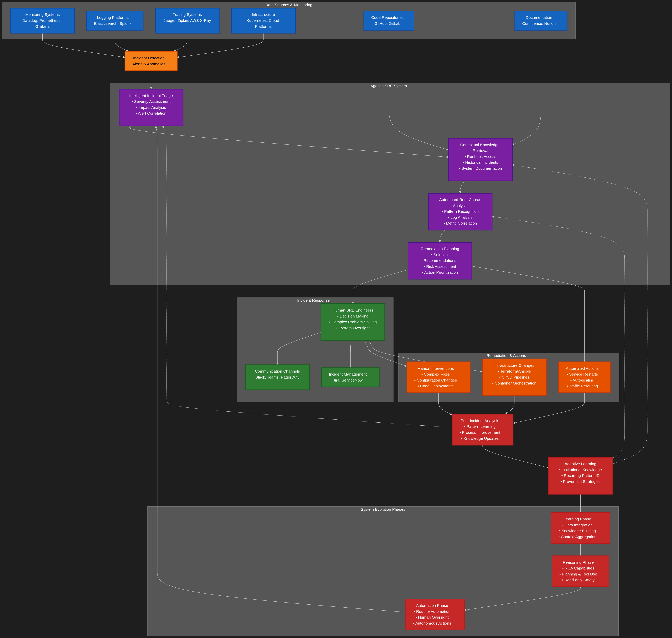Viewport: 672px width, 638px height.
Task: Select the Adaptive Learning node
Action: coord(580,475)
